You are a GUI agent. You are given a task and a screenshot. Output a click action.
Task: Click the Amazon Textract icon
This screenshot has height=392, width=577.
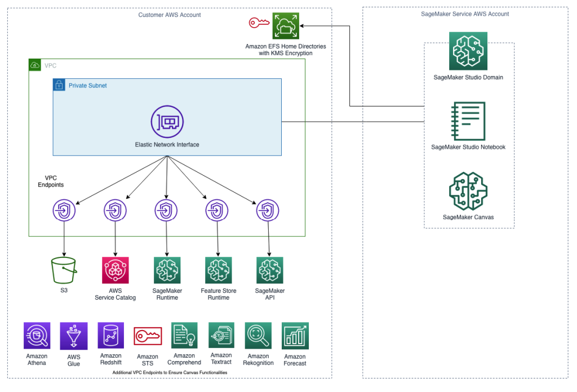click(221, 335)
